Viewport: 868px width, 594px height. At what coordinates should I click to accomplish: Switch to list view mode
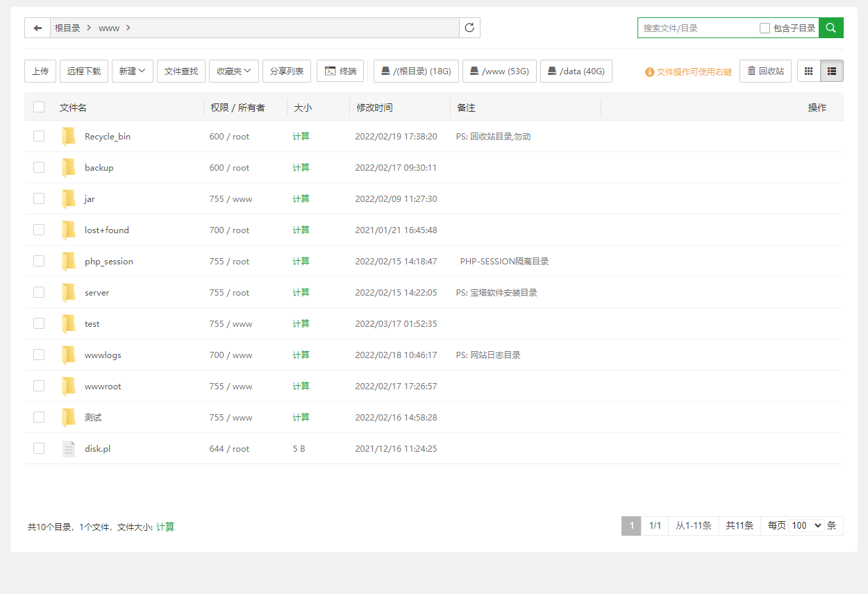(832, 71)
